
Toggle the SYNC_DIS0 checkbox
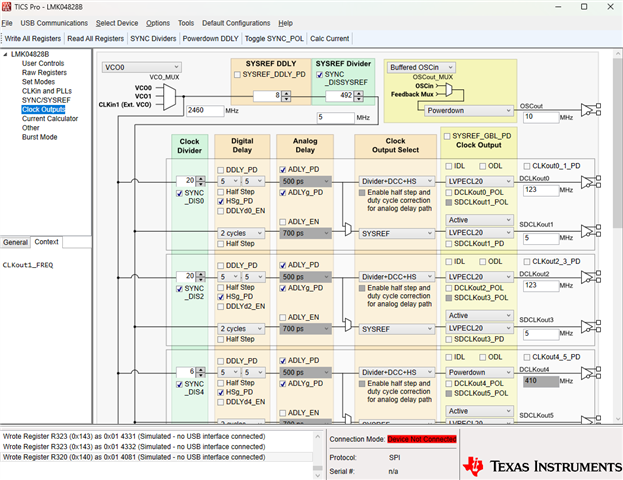180,193
